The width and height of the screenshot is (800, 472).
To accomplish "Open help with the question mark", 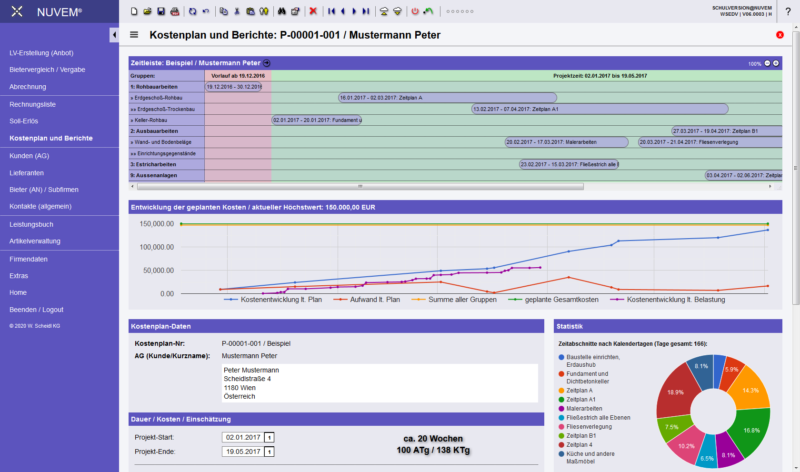I will point(788,12).
